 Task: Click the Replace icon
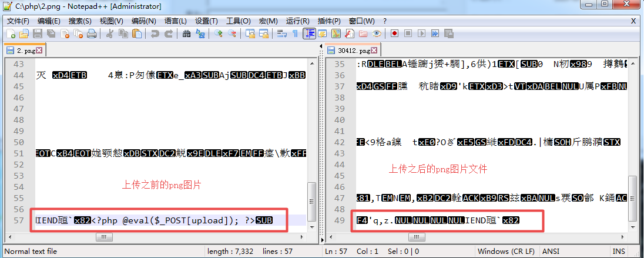click(200, 33)
